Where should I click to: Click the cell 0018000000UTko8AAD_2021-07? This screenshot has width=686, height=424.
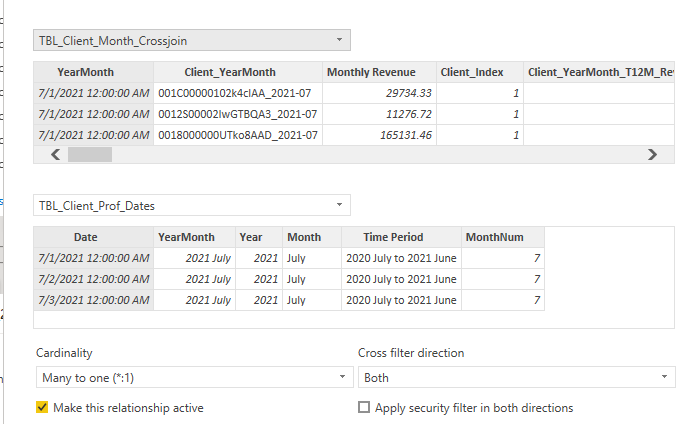(x=238, y=135)
